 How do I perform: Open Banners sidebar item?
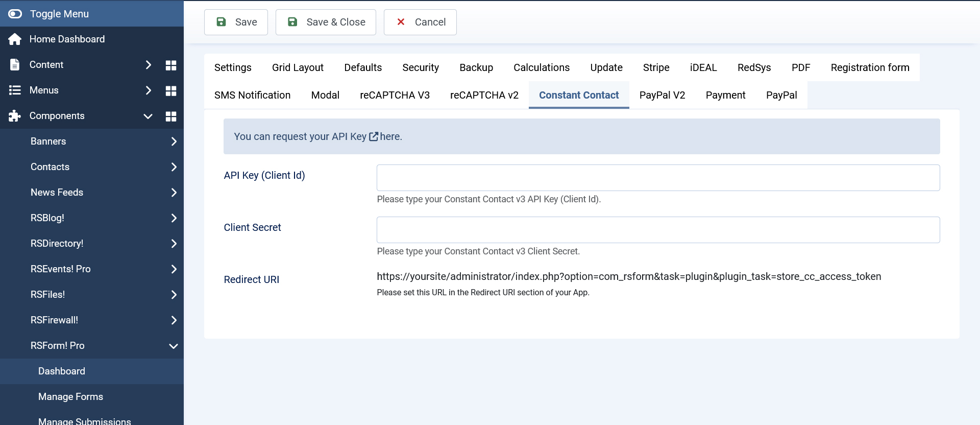point(92,141)
